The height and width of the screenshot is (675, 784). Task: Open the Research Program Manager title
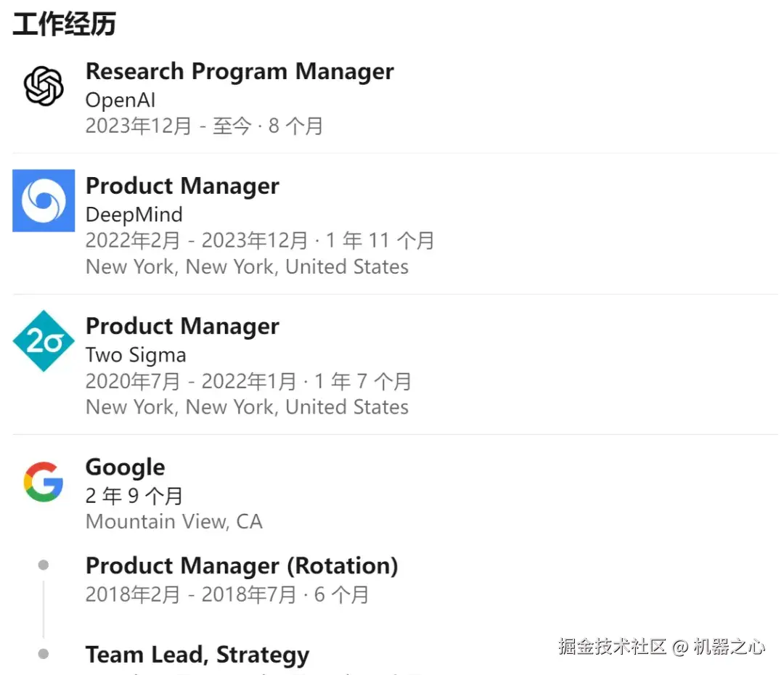tap(240, 72)
